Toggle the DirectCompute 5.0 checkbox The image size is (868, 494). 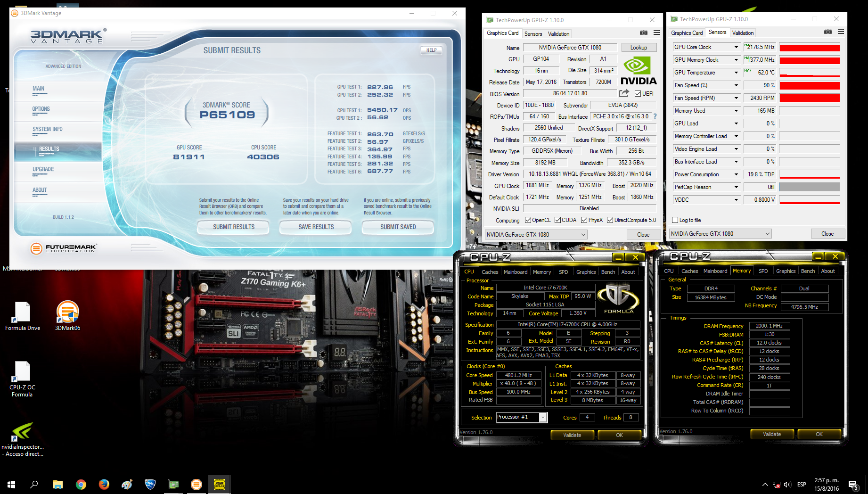click(610, 220)
